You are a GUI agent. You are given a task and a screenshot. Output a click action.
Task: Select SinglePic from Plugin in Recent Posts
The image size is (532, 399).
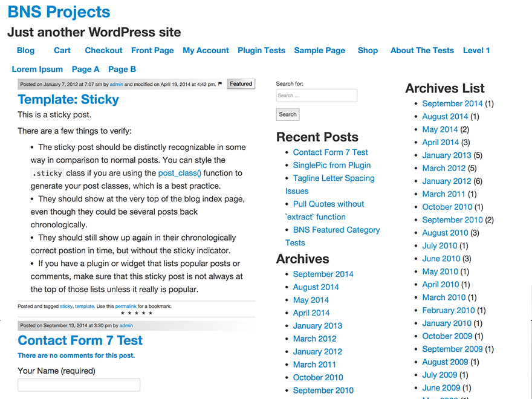point(332,165)
